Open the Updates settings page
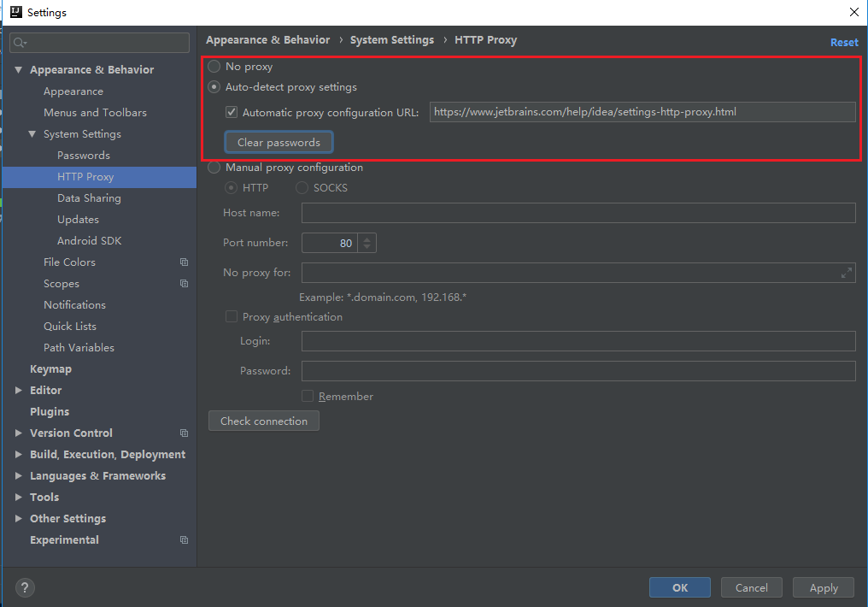The image size is (868, 607). (x=78, y=220)
